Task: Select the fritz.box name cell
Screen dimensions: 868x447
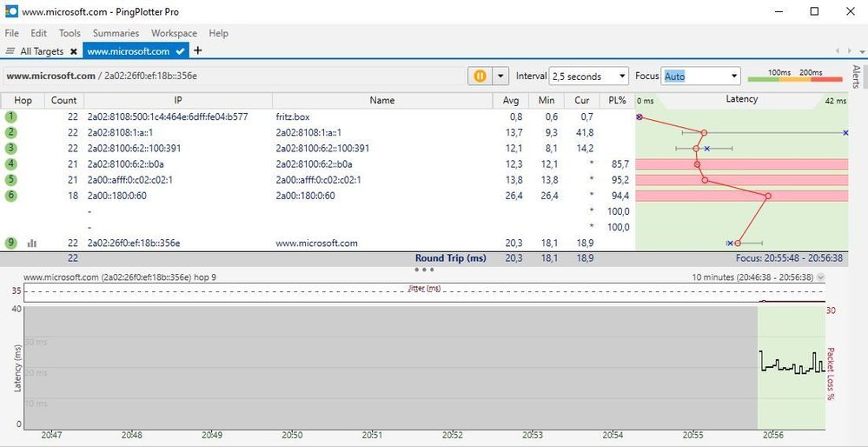Action: click(x=293, y=117)
